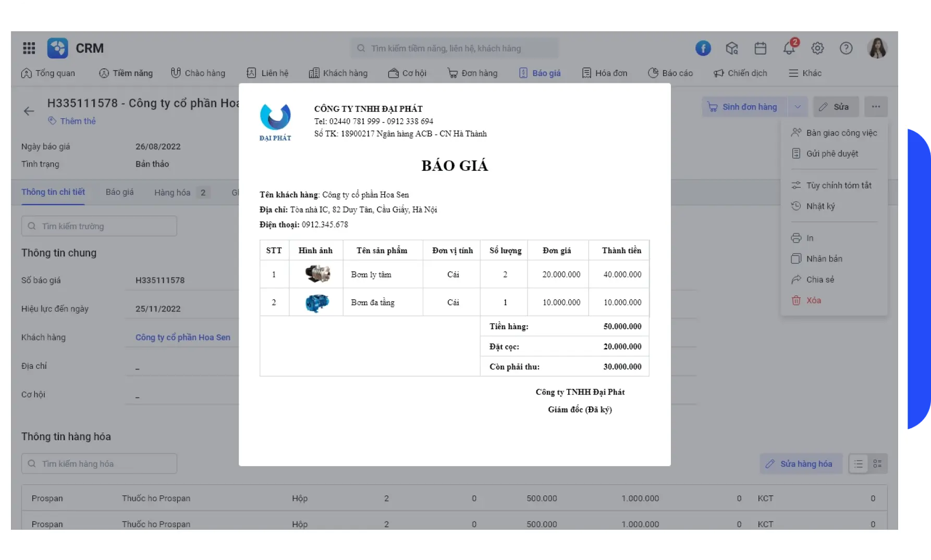The height and width of the screenshot is (560, 931).
Task: Switch to the Hàng hóa tab
Action: (x=172, y=192)
